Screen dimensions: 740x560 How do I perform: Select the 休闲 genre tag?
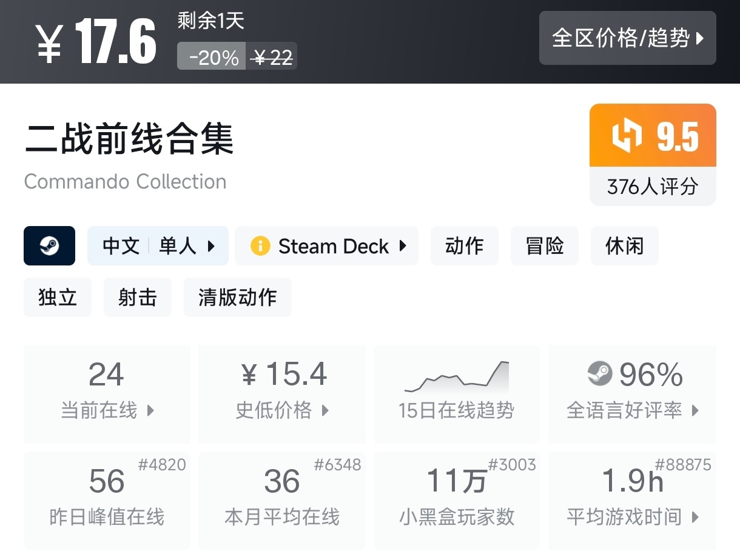[624, 246]
